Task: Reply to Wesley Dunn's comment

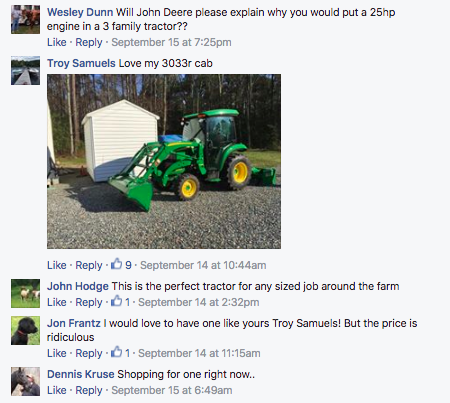Action: (89, 43)
